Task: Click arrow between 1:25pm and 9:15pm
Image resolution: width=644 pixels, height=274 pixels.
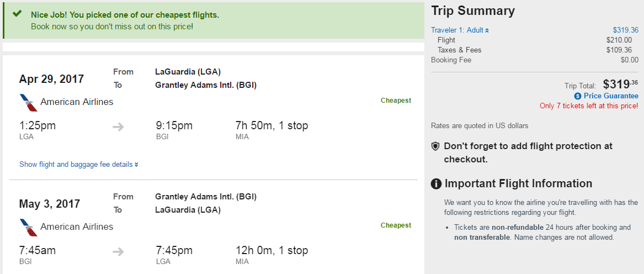Action: coord(118,127)
